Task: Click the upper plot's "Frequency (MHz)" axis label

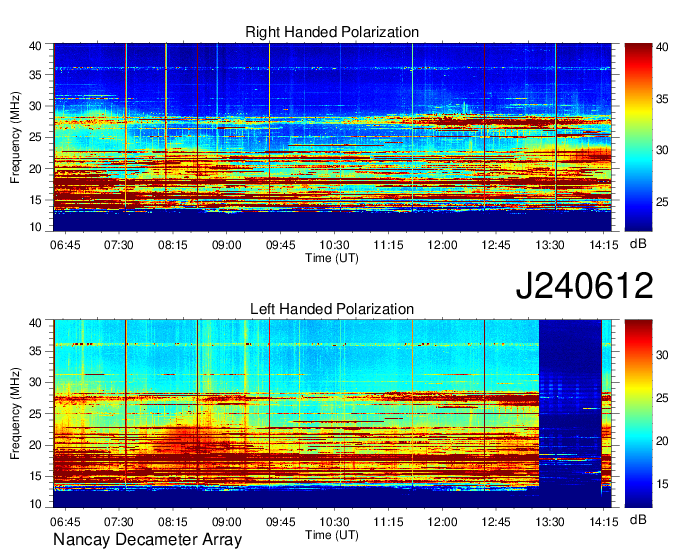Action: click(x=15, y=137)
